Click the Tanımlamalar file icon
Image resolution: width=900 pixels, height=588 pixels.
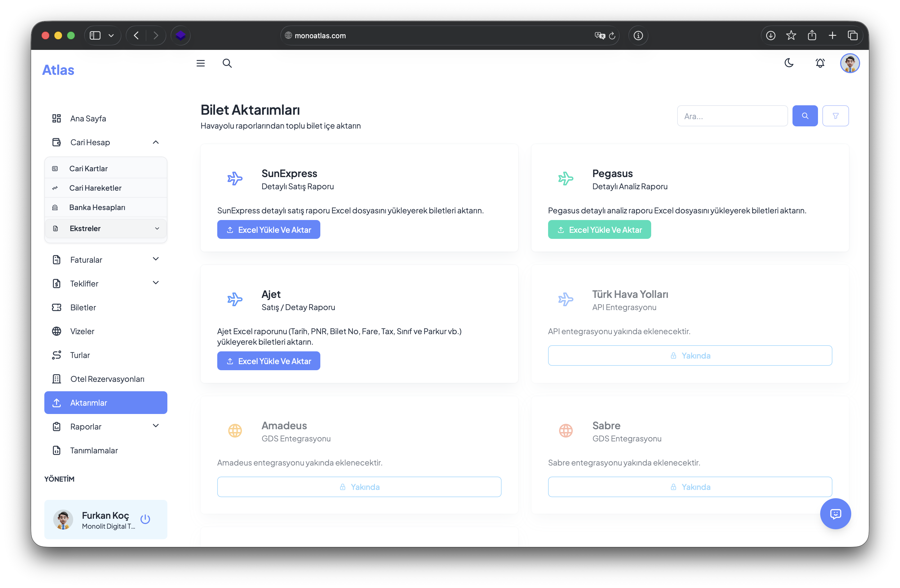point(56,450)
